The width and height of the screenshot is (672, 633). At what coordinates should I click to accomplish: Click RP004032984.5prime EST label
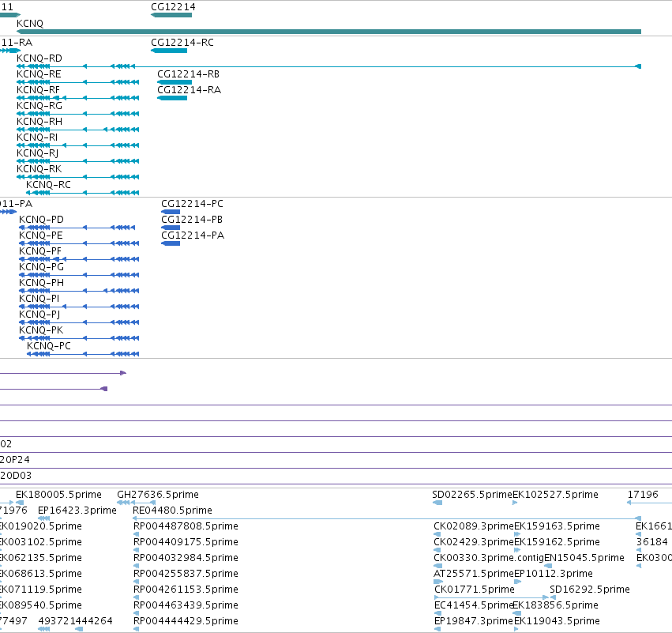[186, 558]
